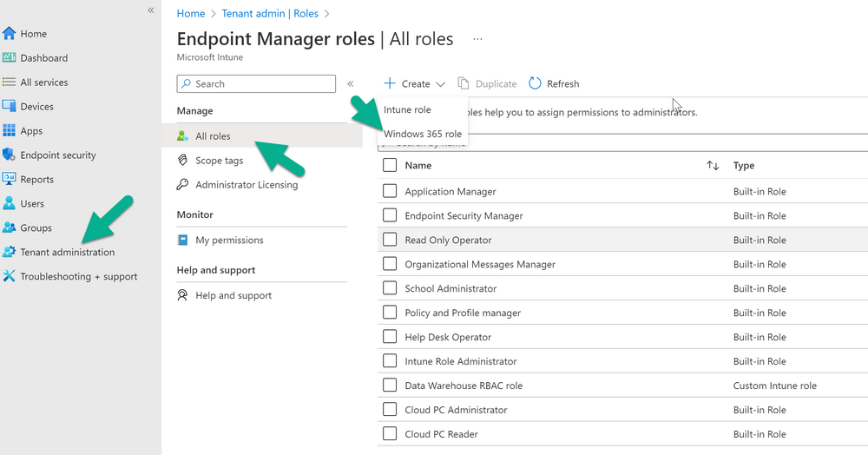Check the Organizational Messages Manager checkbox
868x455 pixels.
(x=390, y=264)
